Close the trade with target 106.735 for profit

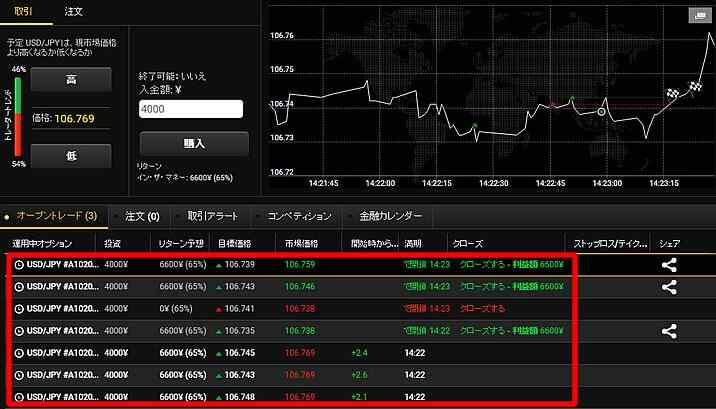pos(511,330)
